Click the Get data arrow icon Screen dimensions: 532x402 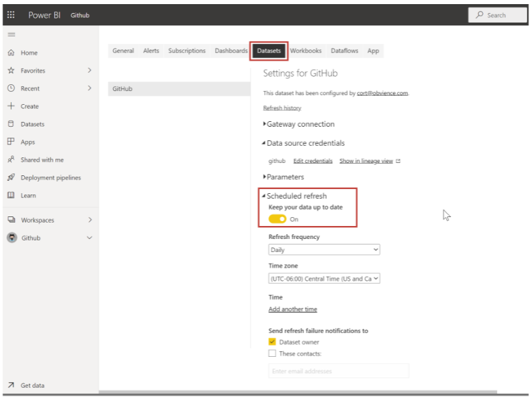11,385
